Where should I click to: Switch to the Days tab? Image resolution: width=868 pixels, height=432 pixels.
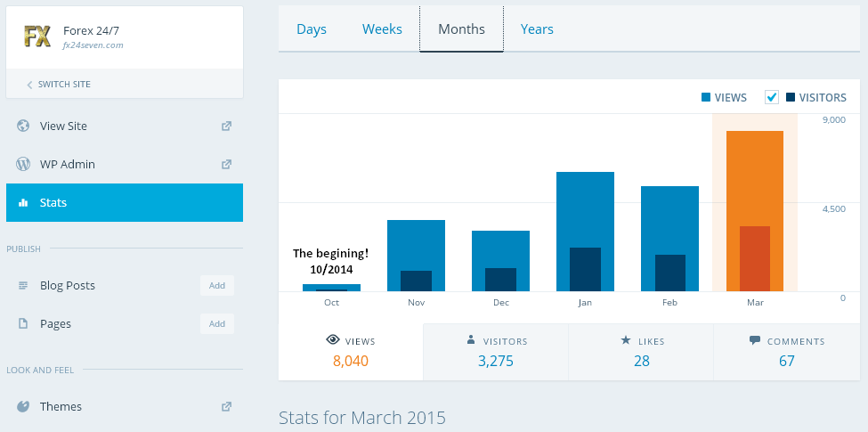[312, 29]
